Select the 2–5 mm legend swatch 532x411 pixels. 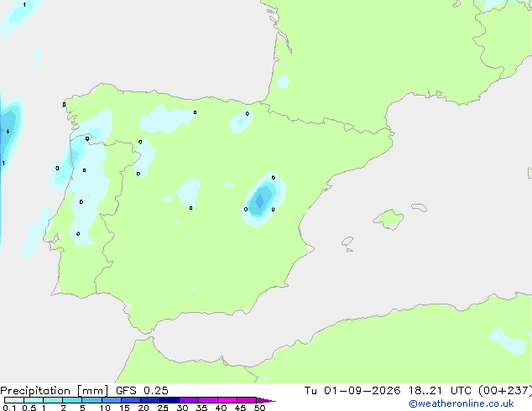[72, 400]
